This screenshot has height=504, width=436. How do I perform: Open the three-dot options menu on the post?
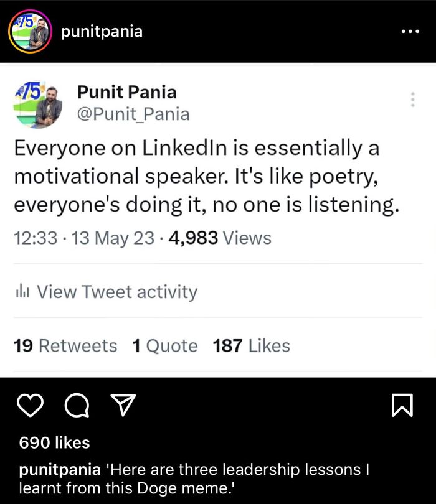pyautogui.click(x=410, y=31)
